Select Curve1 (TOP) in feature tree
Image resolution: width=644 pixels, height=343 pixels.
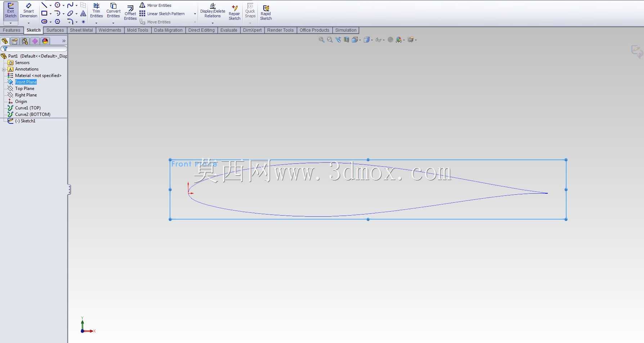coord(28,108)
